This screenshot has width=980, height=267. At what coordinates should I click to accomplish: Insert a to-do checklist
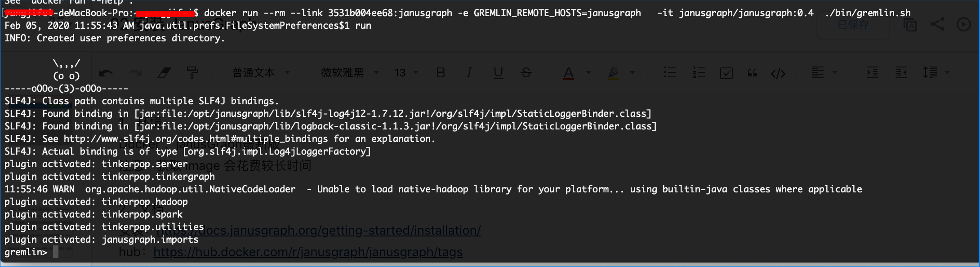(726, 72)
